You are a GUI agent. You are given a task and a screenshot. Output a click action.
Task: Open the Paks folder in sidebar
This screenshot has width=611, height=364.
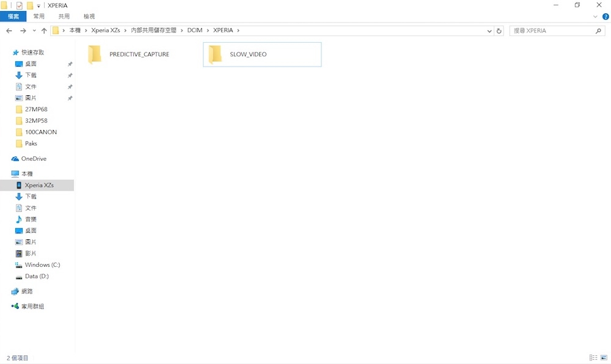31,144
